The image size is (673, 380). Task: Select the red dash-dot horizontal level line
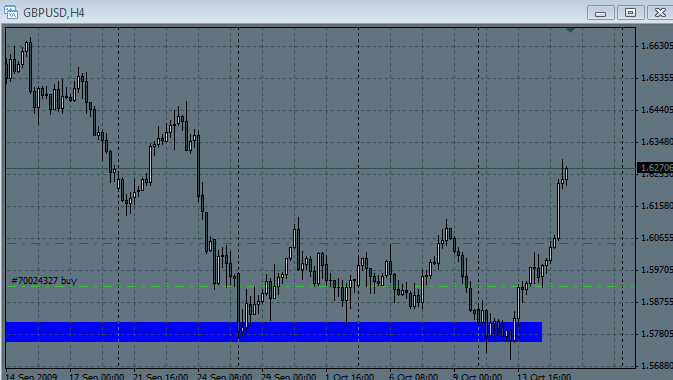pos(320,243)
